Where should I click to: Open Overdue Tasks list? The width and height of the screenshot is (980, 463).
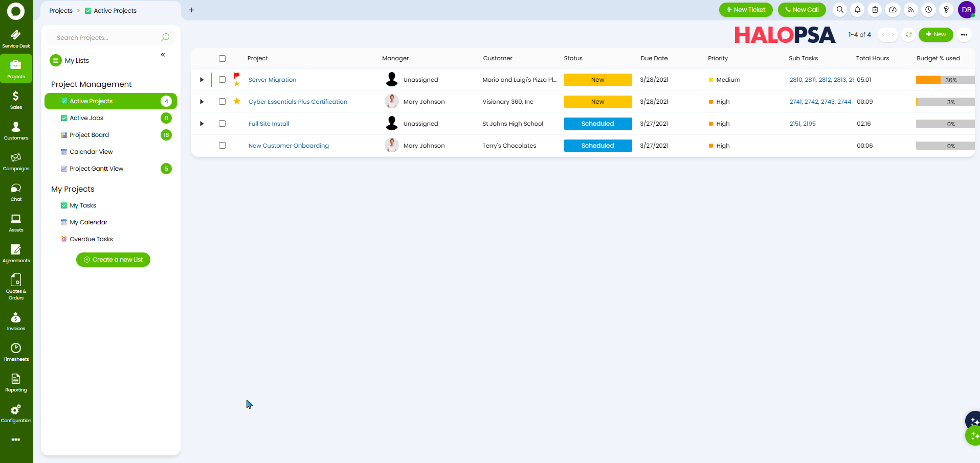(x=110, y=239)
